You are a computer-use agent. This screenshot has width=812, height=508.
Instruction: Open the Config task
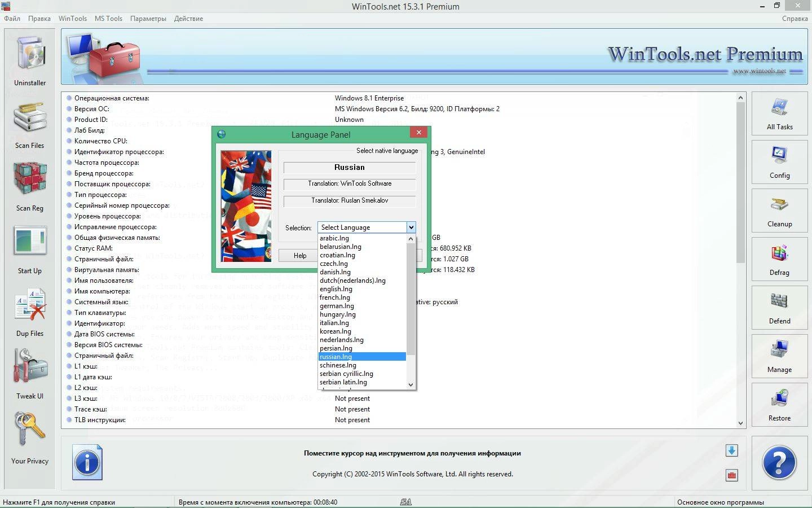coord(779,162)
